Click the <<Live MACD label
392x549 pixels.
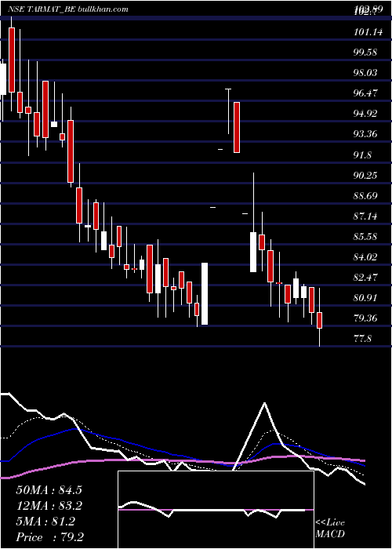coord(330,528)
